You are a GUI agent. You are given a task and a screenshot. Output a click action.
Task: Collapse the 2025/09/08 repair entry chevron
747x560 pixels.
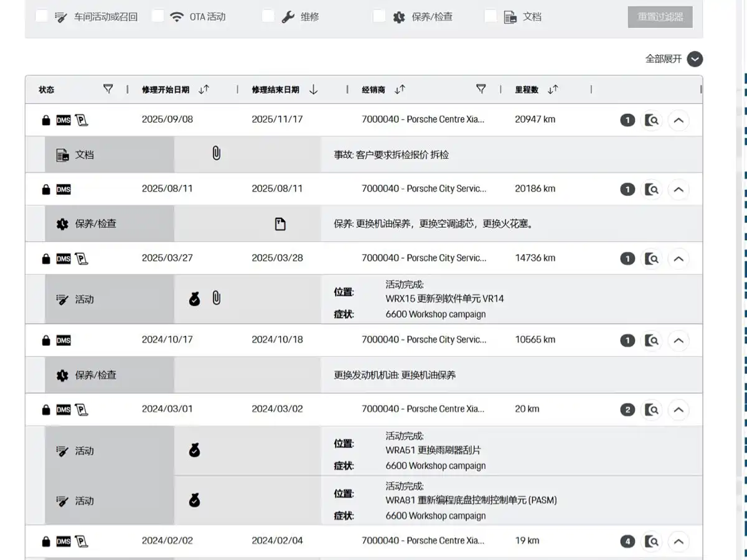(679, 120)
